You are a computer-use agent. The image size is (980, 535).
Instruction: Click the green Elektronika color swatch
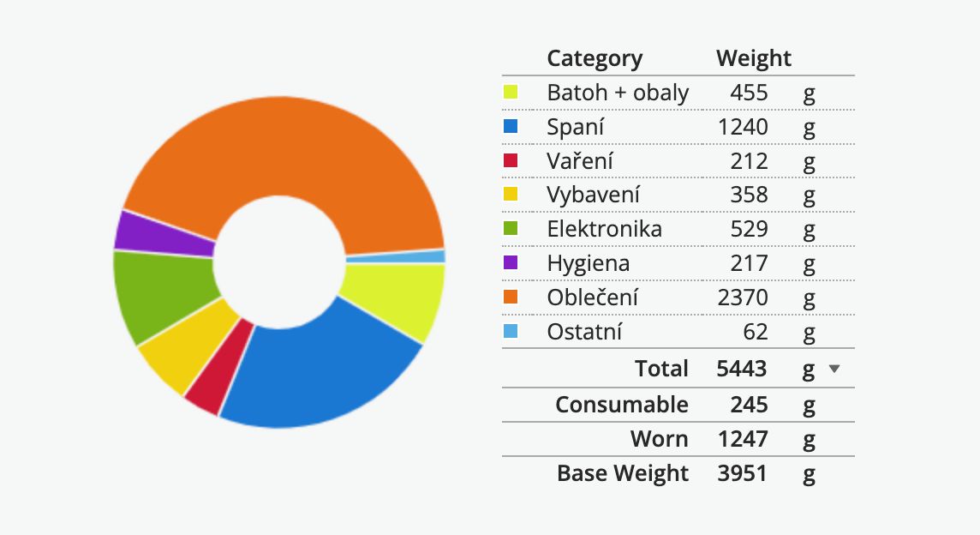point(511,229)
